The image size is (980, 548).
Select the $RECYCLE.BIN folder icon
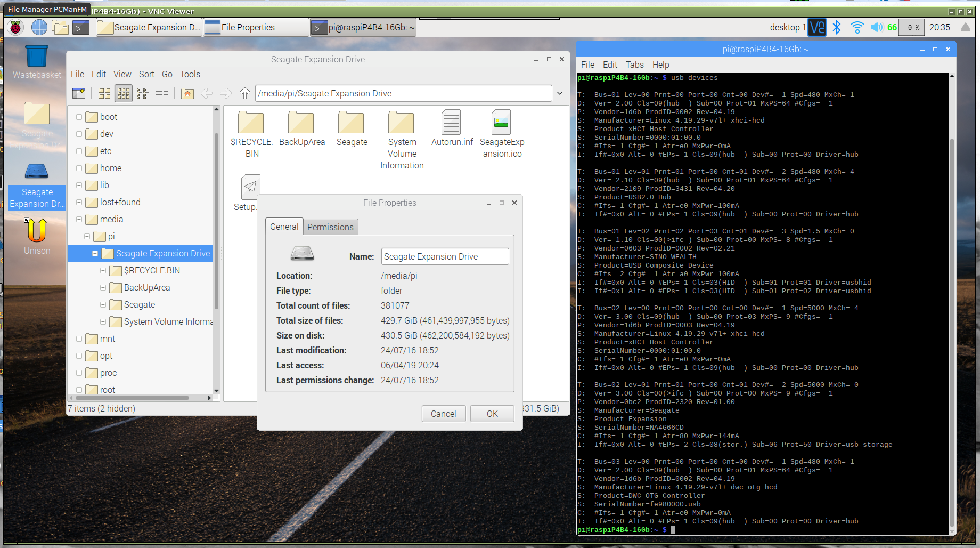[251, 123]
